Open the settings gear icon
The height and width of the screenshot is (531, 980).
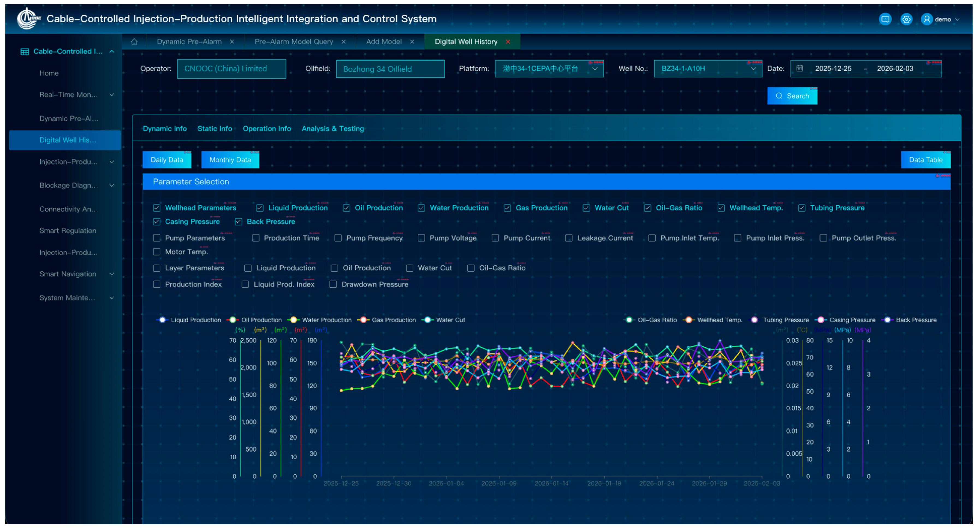pos(906,19)
